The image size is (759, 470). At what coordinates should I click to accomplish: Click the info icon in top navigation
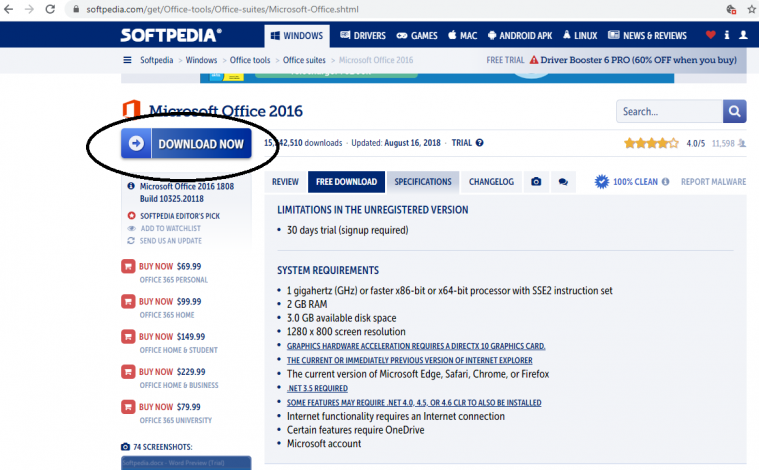(x=727, y=35)
